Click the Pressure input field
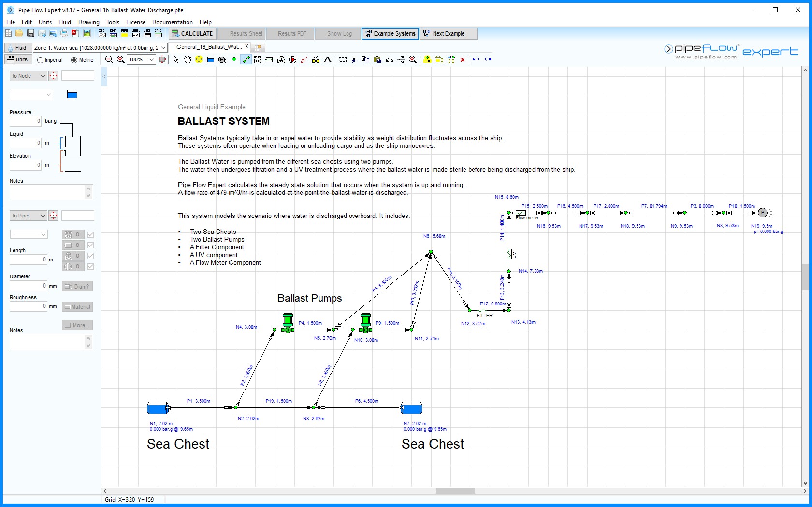This screenshot has height=507, width=812. pyautogui.click(x=26, y=121)
